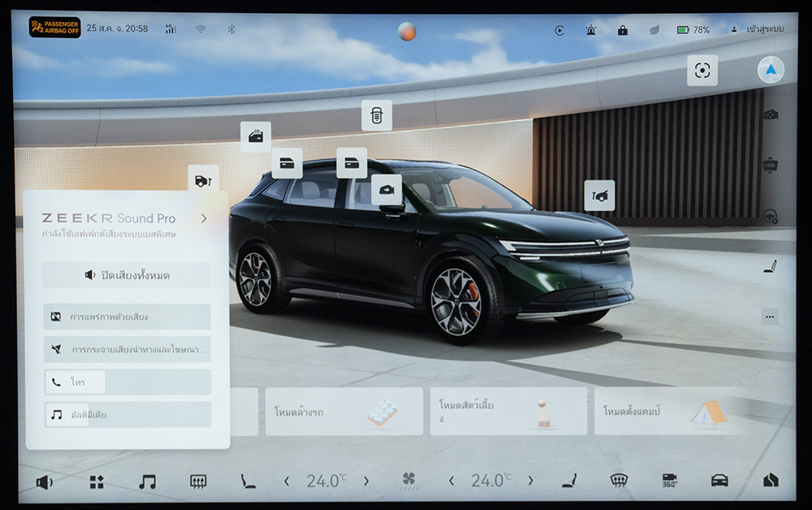Expand ZEEKR Sound Pro settings chevron
812x510 pixels.
pyautogui.click(x=204, y=218)
